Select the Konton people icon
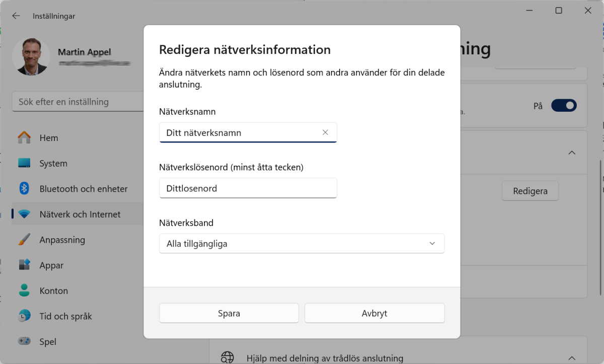604x364 pixels. [x=24, y=290]
